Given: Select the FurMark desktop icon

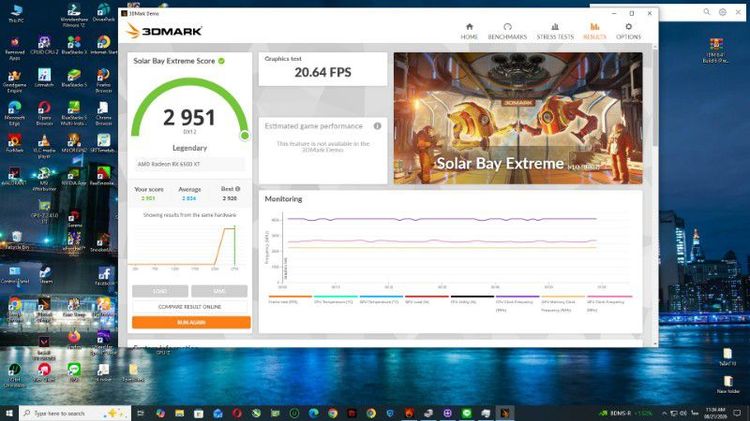Looking at the screenshot, I should [x=14, y=143].
